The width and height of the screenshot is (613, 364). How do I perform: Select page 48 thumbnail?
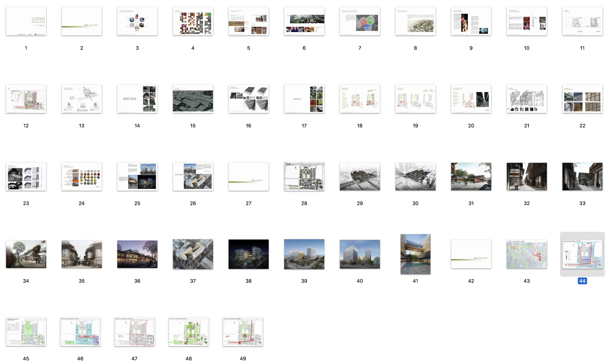pos(189,332)
